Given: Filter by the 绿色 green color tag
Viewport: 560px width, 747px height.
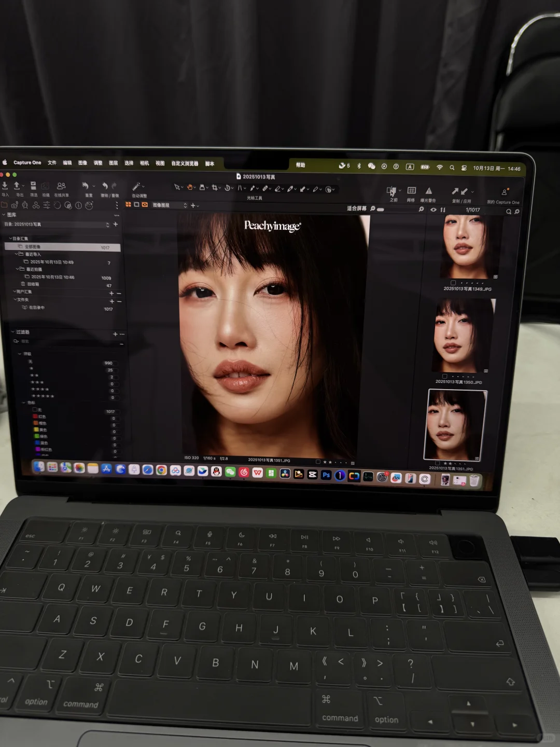Looking at the screenshot, I should coord(40,436).
